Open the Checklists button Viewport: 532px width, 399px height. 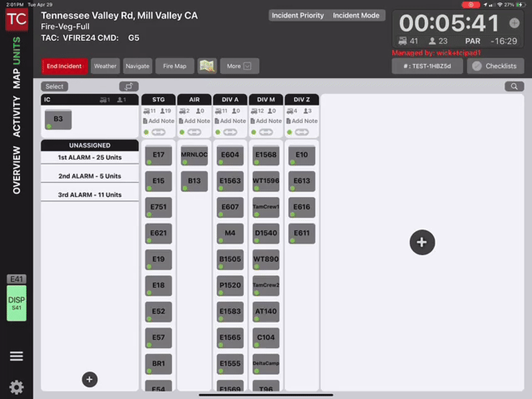495,66
